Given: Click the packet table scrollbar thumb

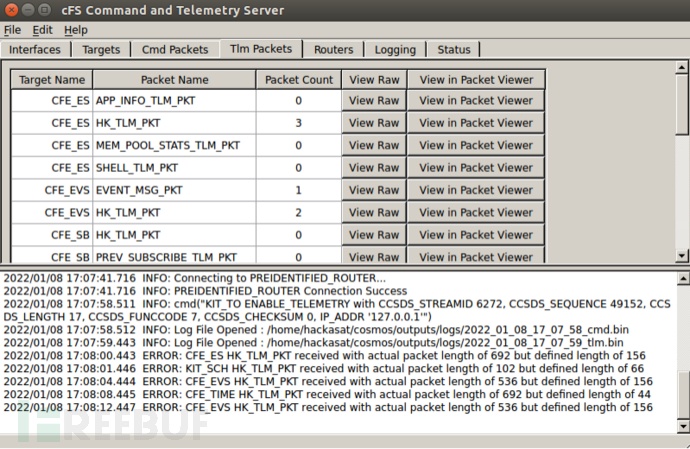Looking at the screenshot, I should [682, 104].
